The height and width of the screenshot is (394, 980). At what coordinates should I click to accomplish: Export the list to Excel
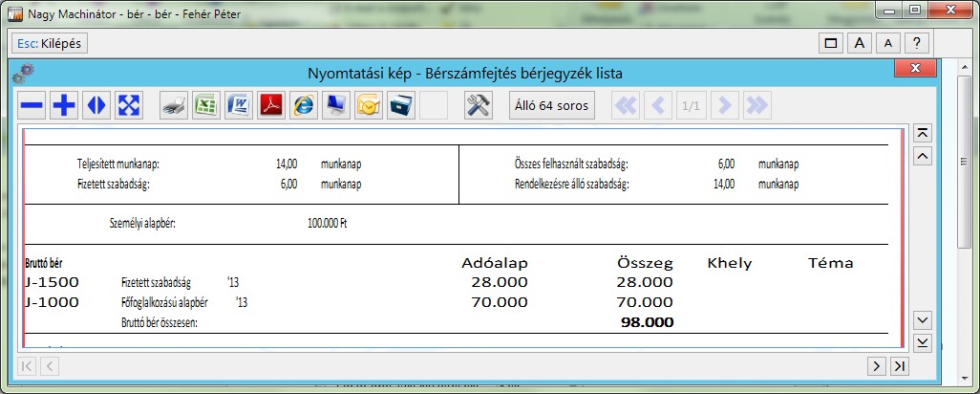pyautogui.click(x=206, y=106)
